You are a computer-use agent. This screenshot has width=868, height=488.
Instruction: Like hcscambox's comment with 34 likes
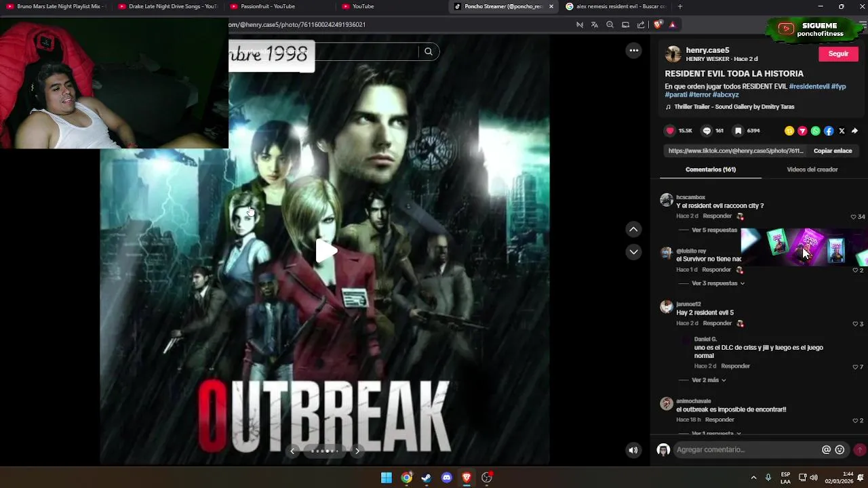pos(854,217)
